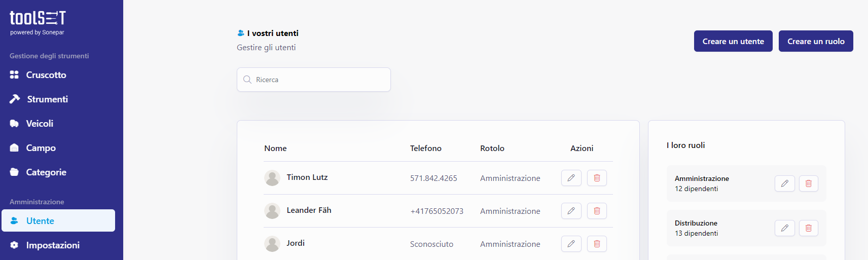The width and height of the screenshot is (868, 260).
Task: Delete the Distribuzione role
Action: point(809,228)
